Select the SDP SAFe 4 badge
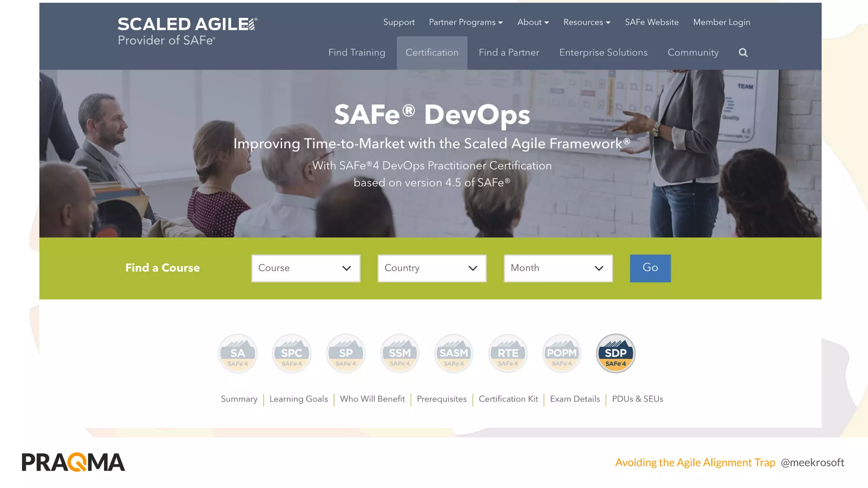Screen dimensions: 868x488 pos(616,353)
